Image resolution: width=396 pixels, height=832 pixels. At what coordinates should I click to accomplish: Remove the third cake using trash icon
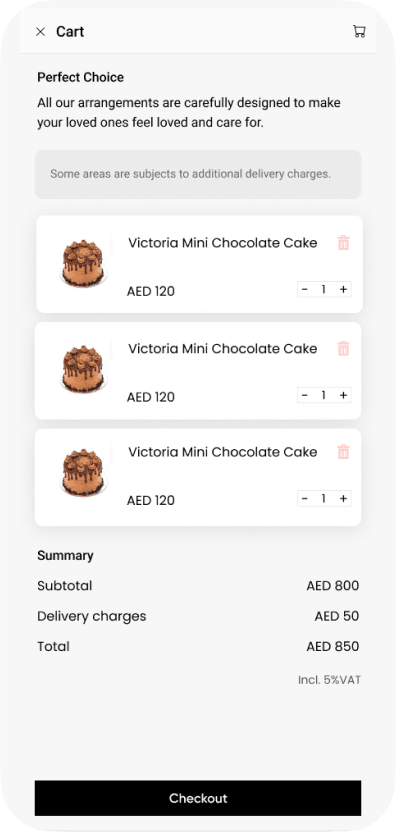coord(343,452)
